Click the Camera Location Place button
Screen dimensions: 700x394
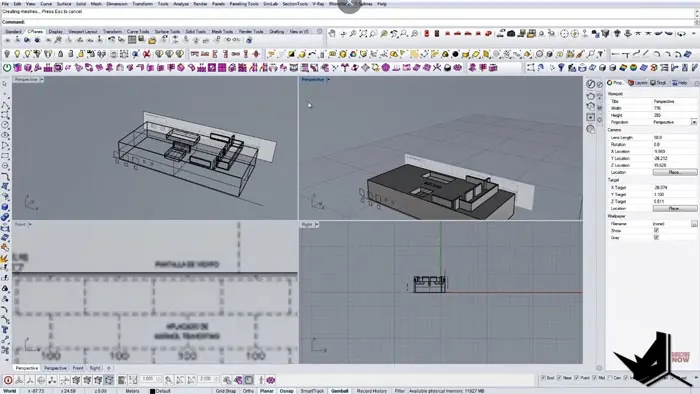[x=674, y=172]
